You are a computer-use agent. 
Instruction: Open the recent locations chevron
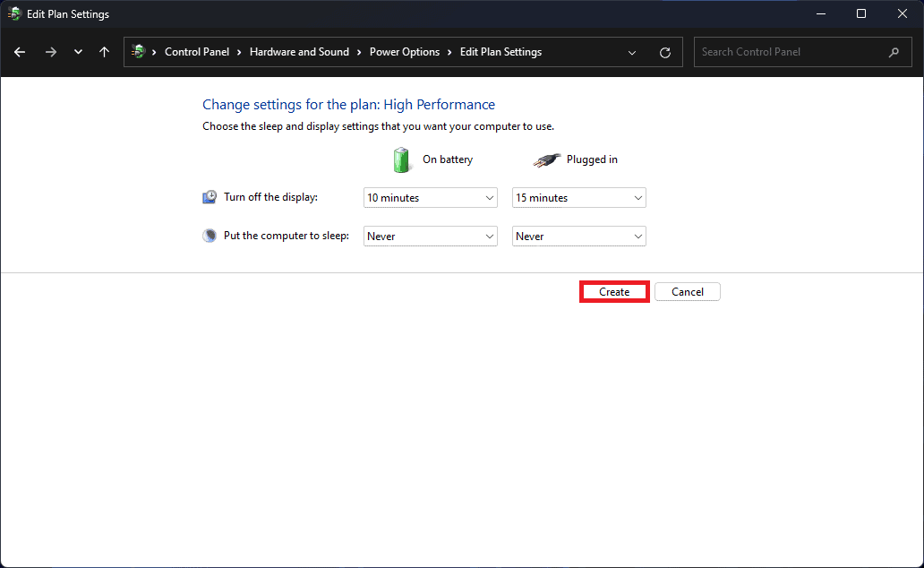pyautogui.click(x=78, y=52)
